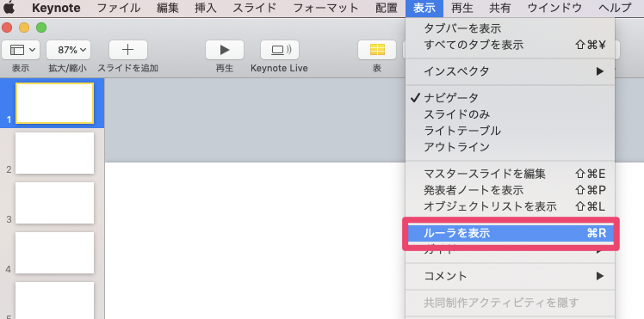Click the 再生 play button in toolbar
Viewport: 644px width, 319px height.
click(x=225, y=50)
